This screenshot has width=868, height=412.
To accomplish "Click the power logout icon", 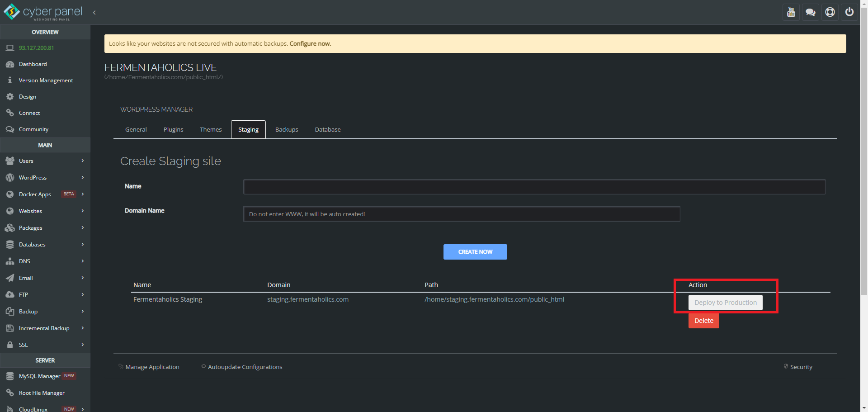I will coord(849,12).
